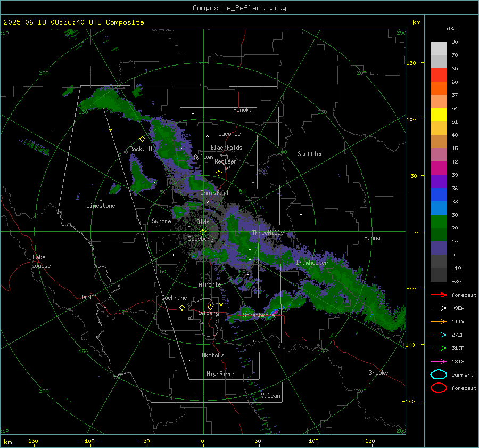Select the 51 dBZ yellow swatch

pos(439,115)
